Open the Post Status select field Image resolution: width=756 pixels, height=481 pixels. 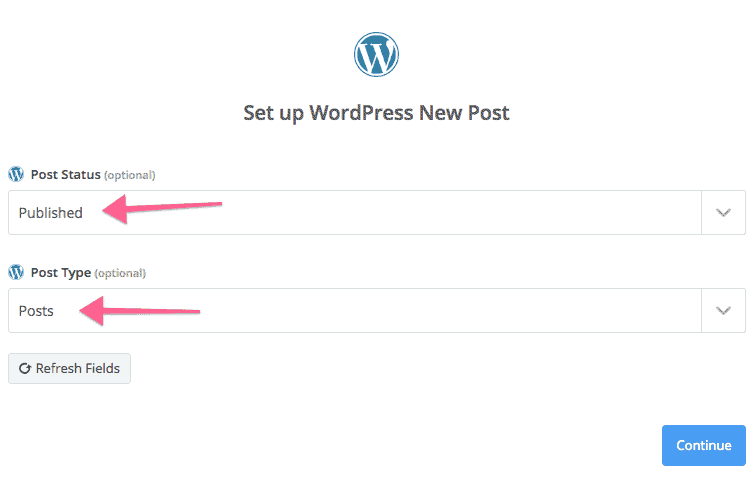pyautogui.click(x=377, y=213)
